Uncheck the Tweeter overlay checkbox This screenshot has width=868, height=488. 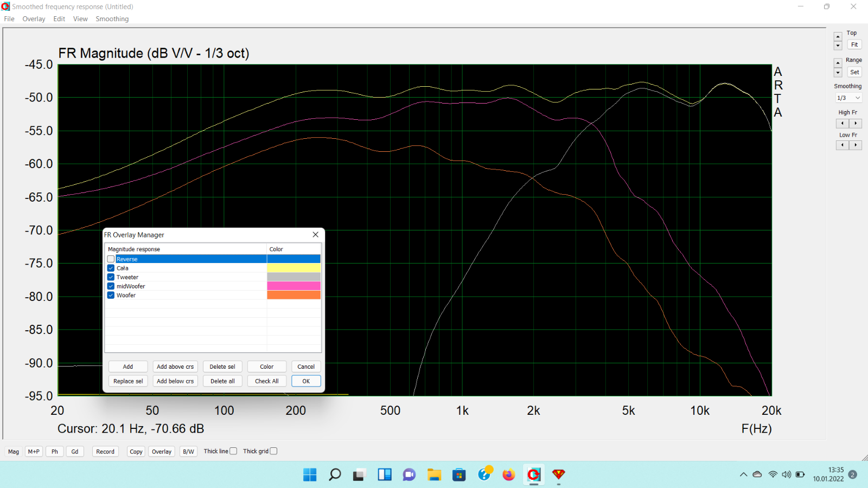111,277
